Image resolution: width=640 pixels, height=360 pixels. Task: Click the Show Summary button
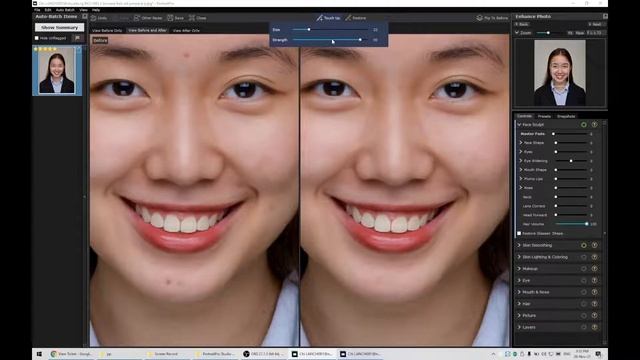pyautogui.click(x=59, y=27)
